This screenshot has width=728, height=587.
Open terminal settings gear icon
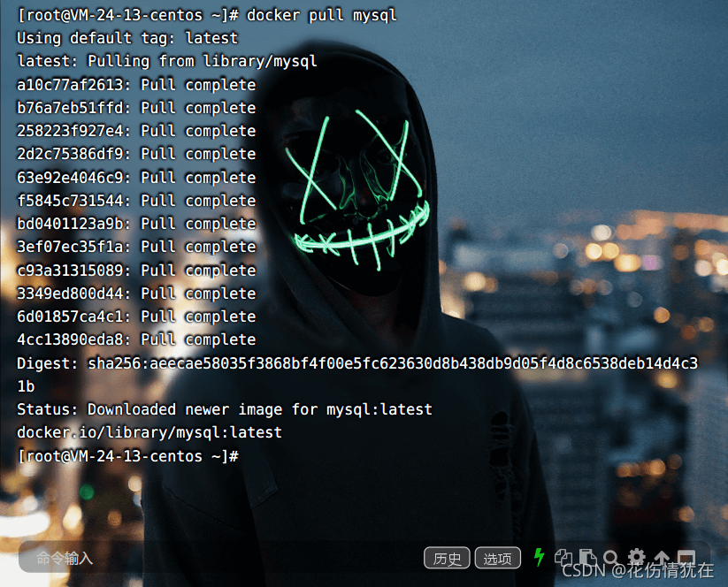pos(637,557)
